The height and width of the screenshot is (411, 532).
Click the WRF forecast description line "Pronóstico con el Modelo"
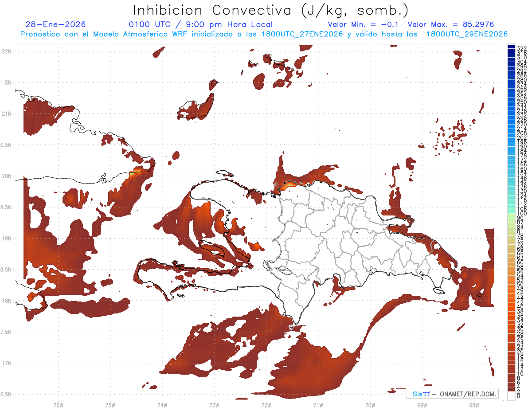point(264,34)
